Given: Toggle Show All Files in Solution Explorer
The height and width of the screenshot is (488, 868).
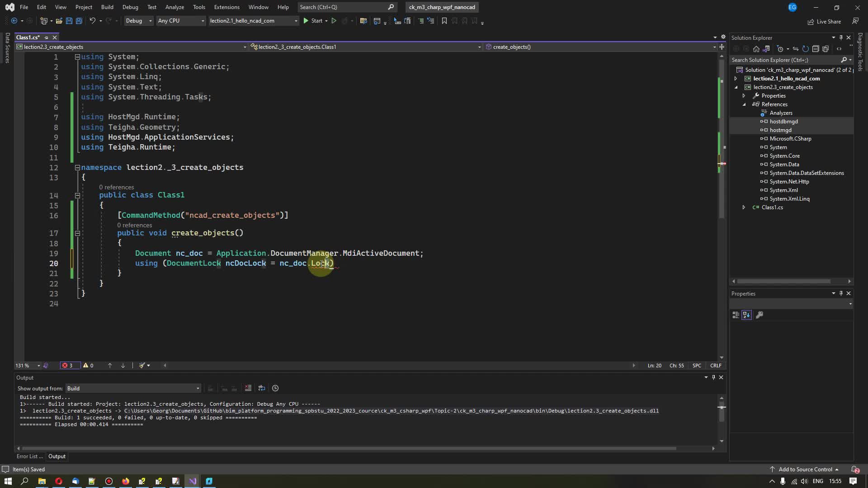Looking at the screenshot, I should point(826,49).
